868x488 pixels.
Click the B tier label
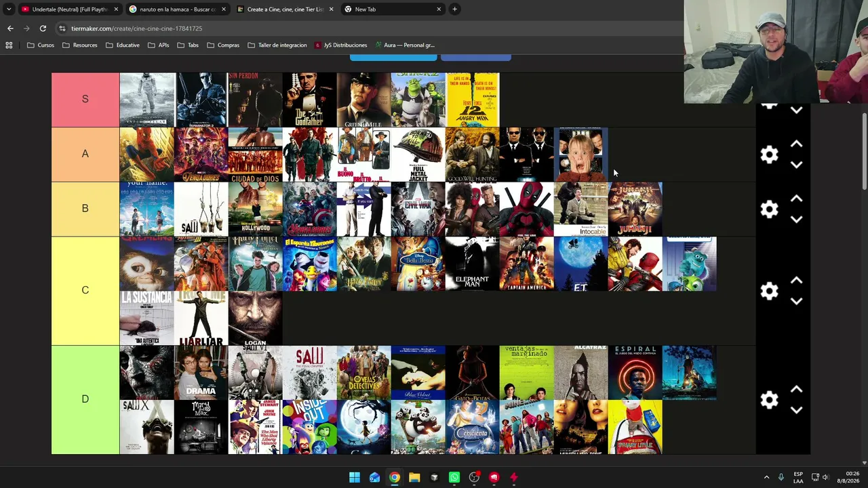click(x=85, y=209)
